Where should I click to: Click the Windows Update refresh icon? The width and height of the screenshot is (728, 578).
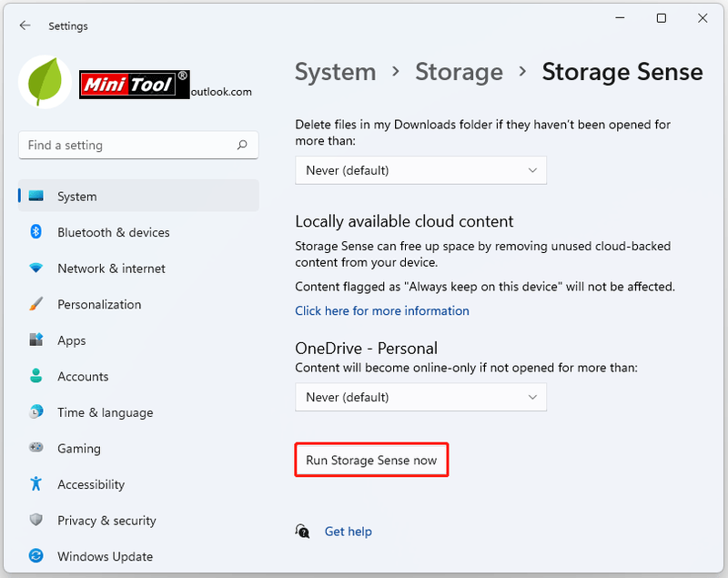pyautogui.click(x=35, y=556)
